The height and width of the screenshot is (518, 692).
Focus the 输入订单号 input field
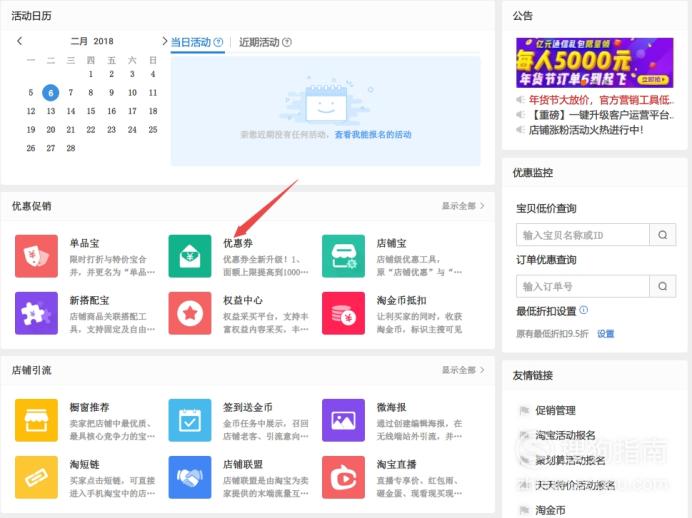click(x=583, y=286)
